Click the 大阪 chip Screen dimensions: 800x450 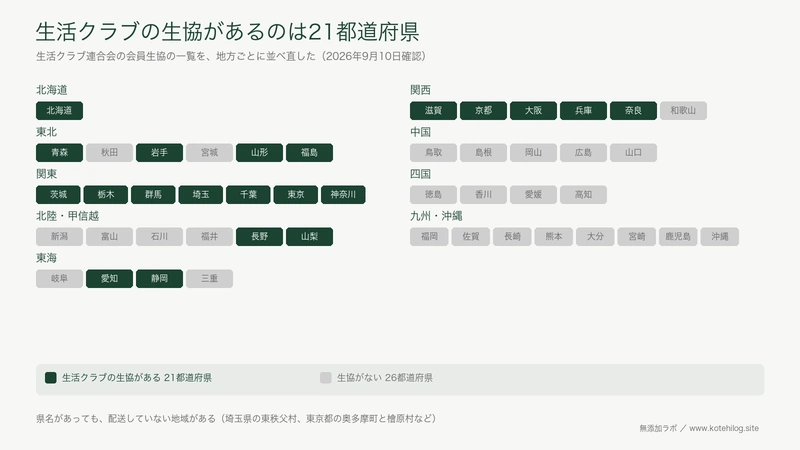click(x=533, y=111)
